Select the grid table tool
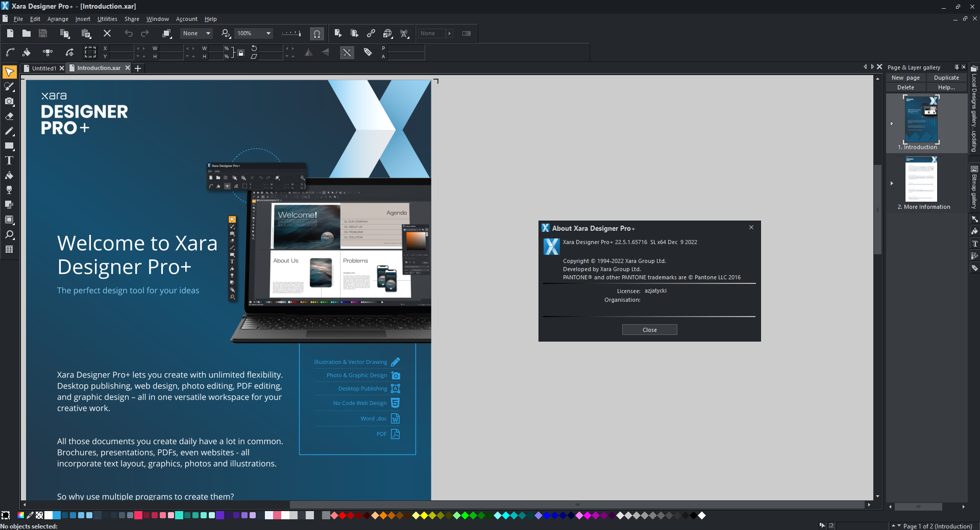Viewport: 980px width, 530px height. [9, 249]
